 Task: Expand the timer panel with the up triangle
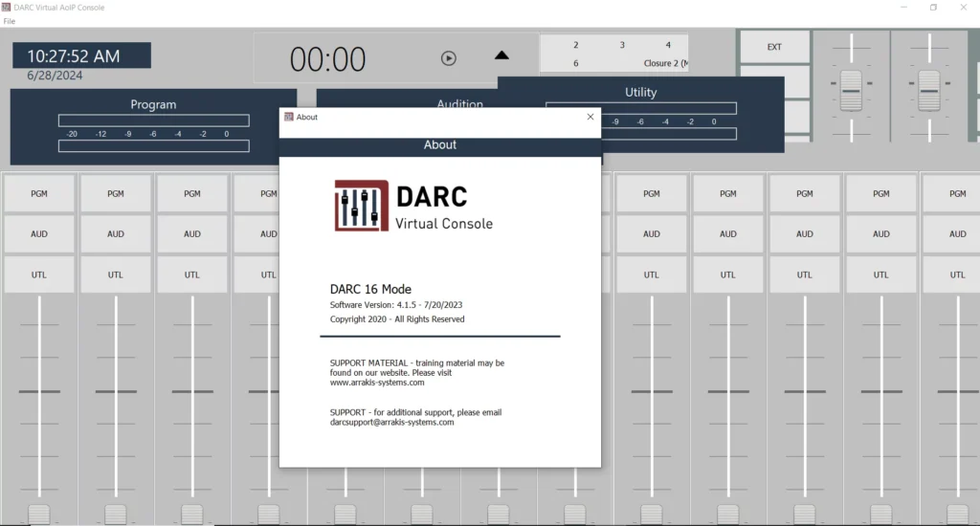pos(501,55)
